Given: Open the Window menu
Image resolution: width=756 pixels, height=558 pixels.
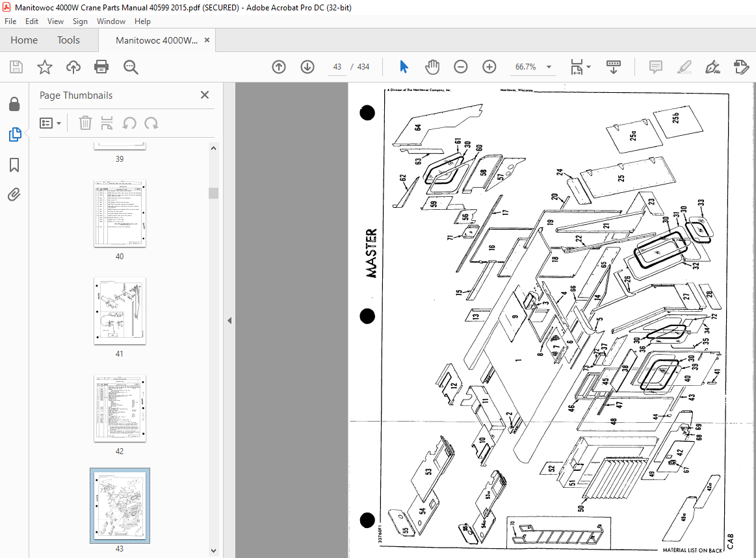Looking at the screenshot, I should pyautogui.click(x=111, y=21).
